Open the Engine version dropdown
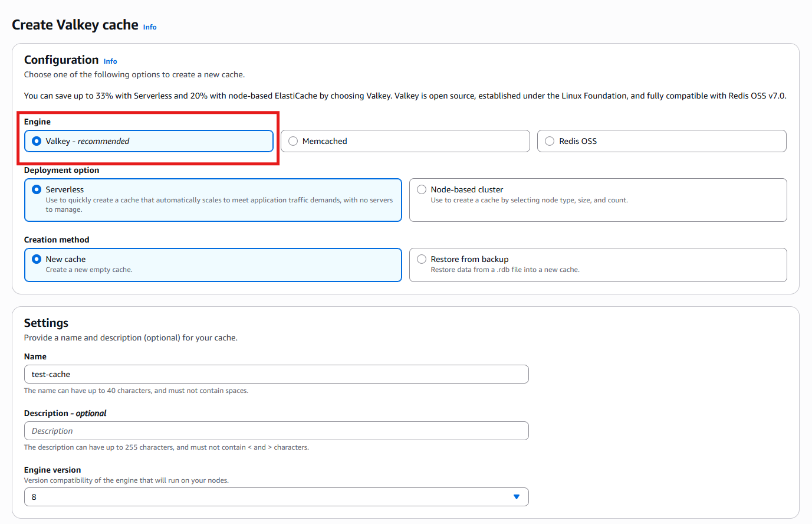This screenshot has width=812, height=524. 276,497
